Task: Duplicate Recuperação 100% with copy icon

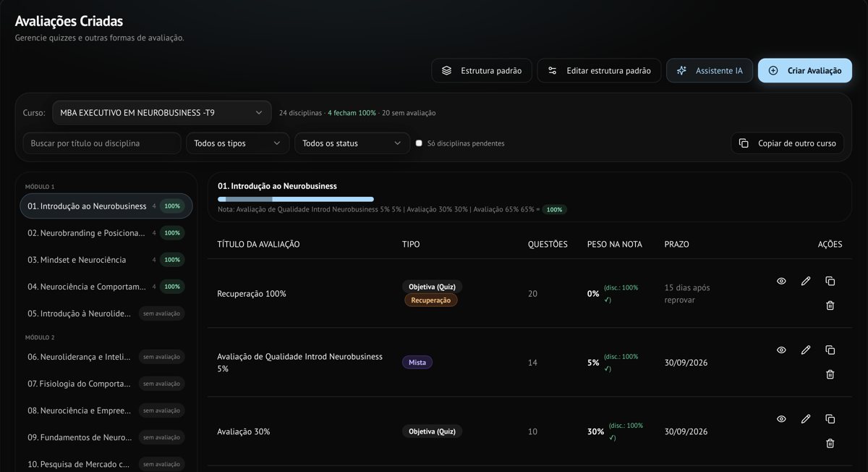Action: pyautogui.click(x=830, y=281)
